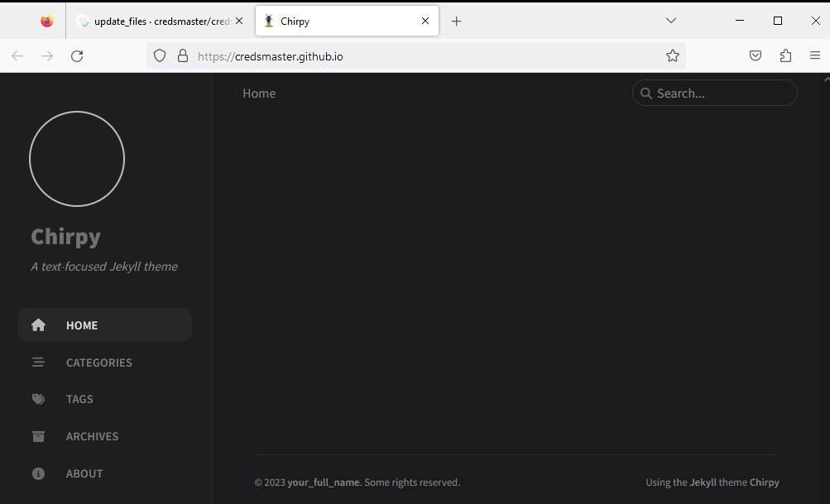Open the Jekyll link in footer
This screenshot has width=830, height=504.
click(703, 482)
